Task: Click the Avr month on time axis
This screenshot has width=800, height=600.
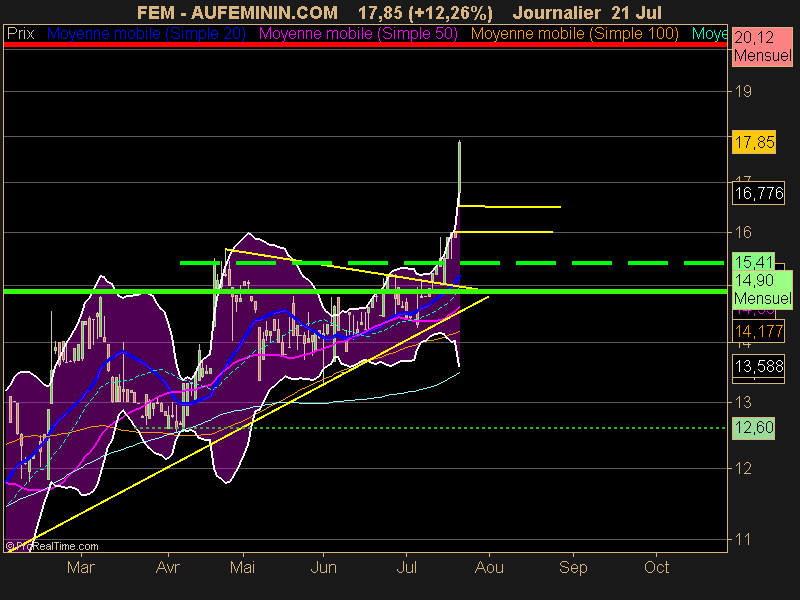Action: [x=168, y=567]
